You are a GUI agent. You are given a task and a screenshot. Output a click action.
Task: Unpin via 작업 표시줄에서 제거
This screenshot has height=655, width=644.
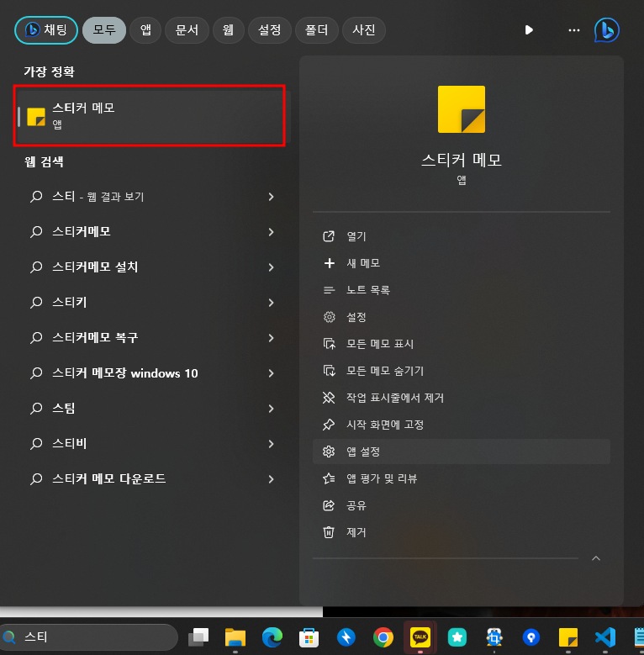461,398
